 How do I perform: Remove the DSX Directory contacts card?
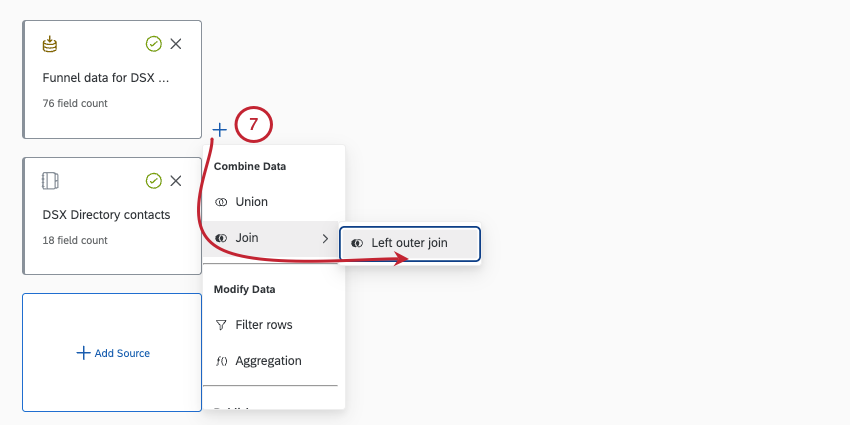pos(176,181)
